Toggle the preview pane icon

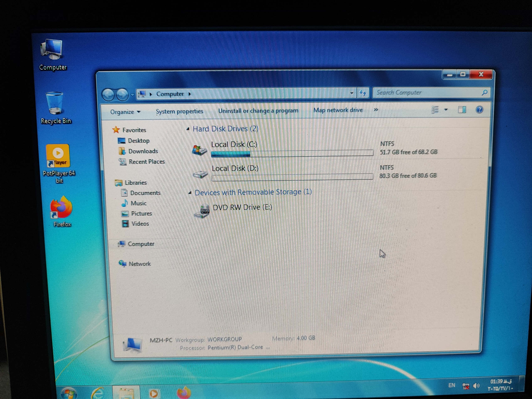point(462,110)
